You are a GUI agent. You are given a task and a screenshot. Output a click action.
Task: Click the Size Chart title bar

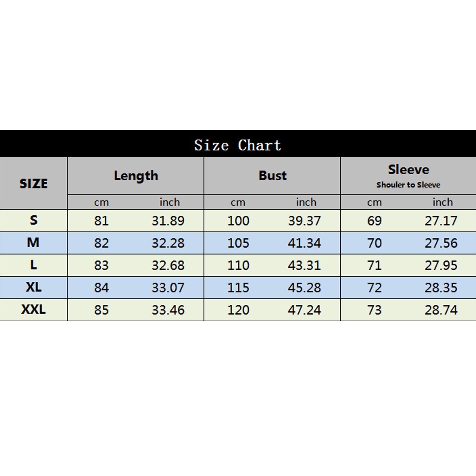[237, 145]
